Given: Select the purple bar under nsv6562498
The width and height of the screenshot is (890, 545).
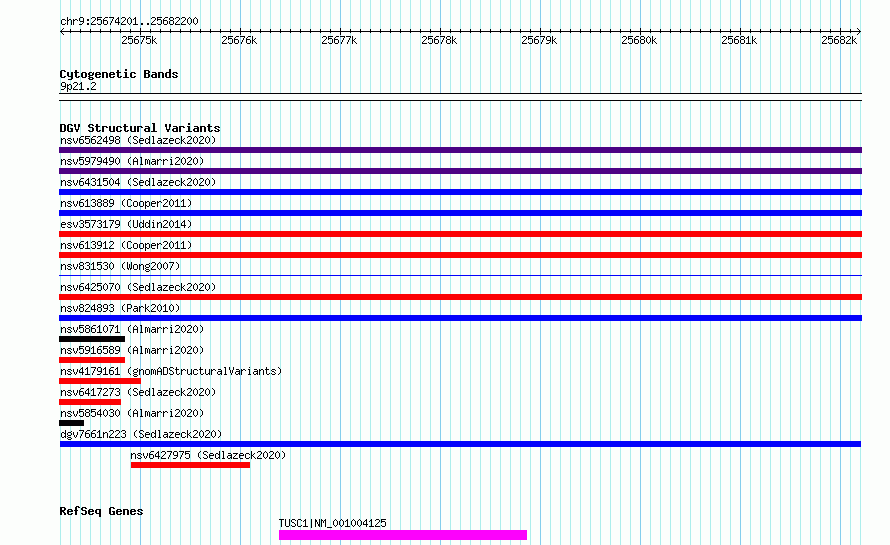Looking at the screenshot, I should [460, 150].
